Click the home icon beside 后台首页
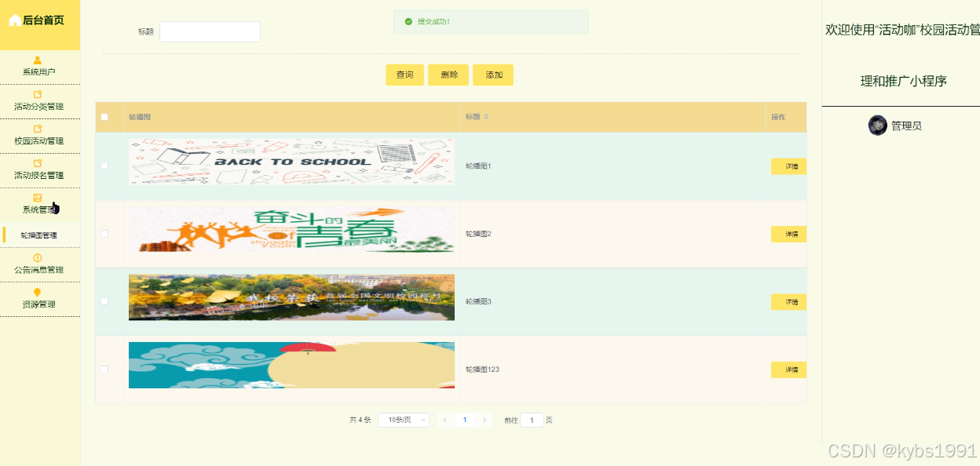980x466 pixels. pyautogui.click(x=15, y=20)
